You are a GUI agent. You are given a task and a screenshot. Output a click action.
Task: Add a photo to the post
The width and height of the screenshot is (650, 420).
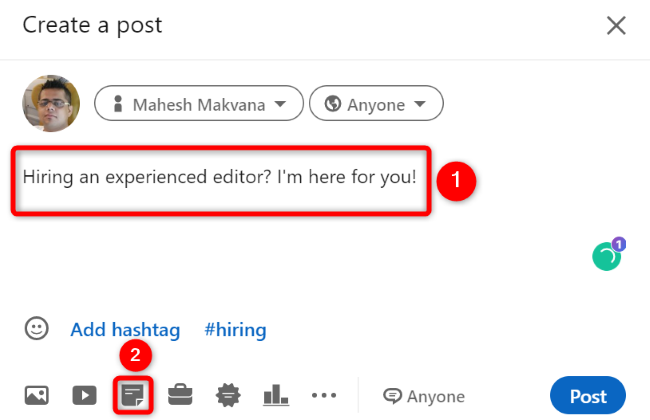(x=37, y=396)
